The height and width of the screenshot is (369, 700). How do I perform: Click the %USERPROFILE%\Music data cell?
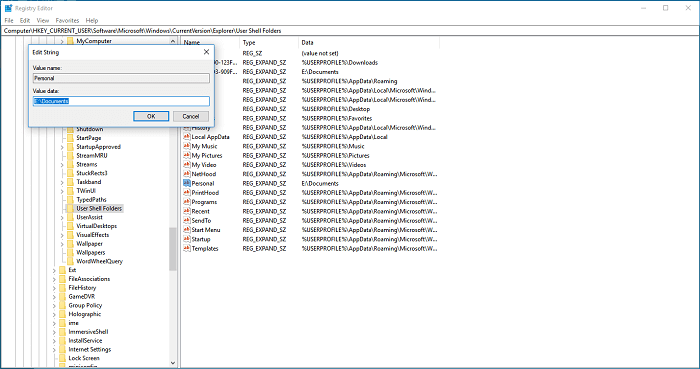pos(333,146)
